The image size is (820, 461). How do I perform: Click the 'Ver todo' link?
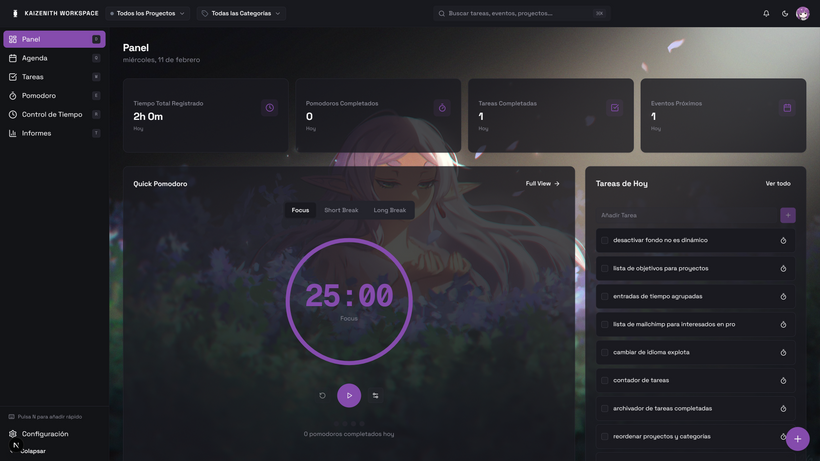click(778, 183)
